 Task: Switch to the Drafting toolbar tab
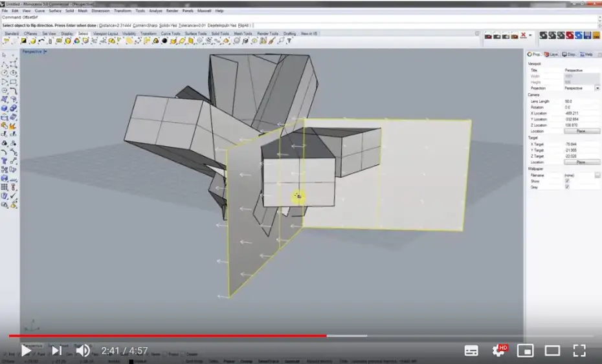[x=289, y=34]
